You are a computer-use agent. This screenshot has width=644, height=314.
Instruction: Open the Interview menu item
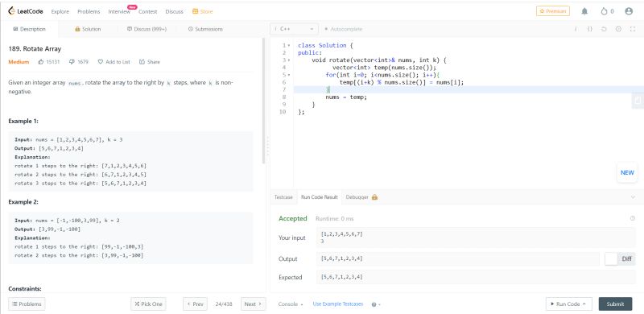[119, 11]
